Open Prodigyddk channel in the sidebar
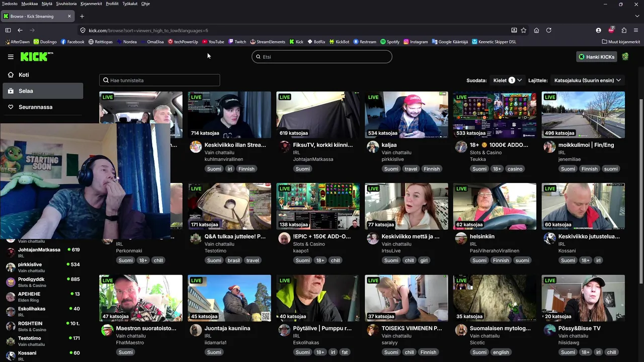644x362 pixels. pos(43,282)
